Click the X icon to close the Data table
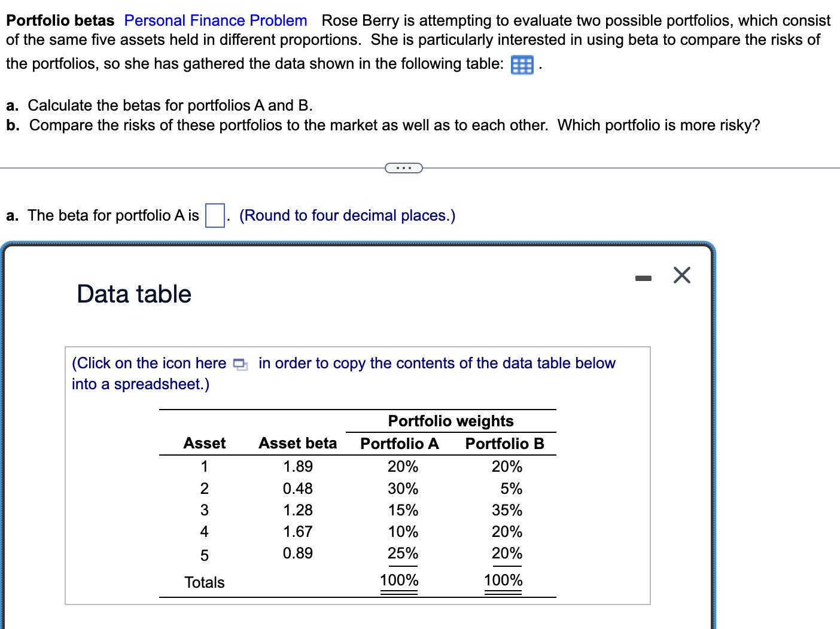Image resolution: width=840 pixels, height=629 pixels. tap(681, 276)
